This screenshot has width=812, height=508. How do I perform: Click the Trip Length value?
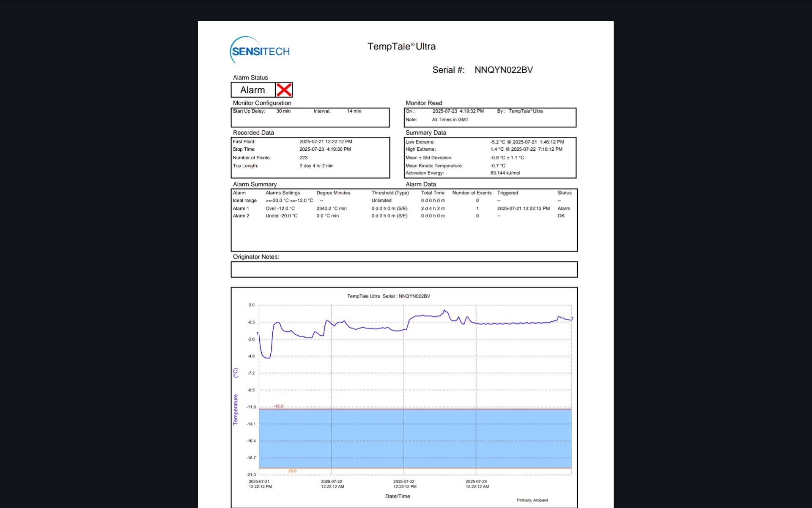pos(316,166)
